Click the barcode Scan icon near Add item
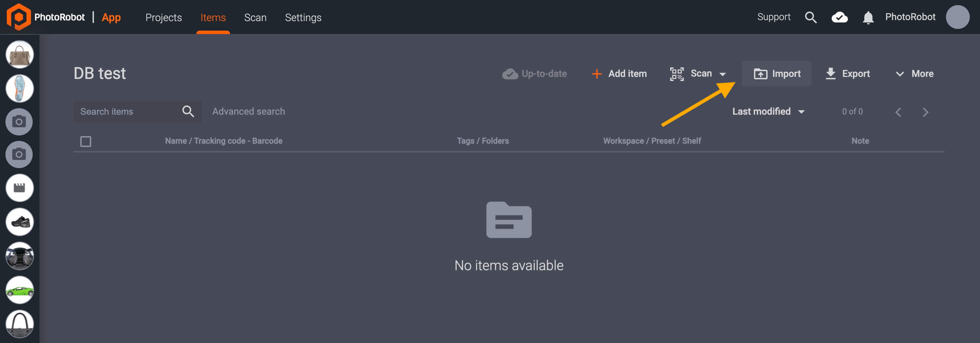Screen dimensions: 980x343 coord(676,73)
